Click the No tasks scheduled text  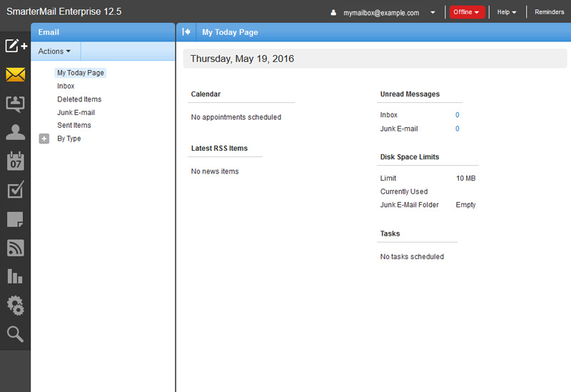click(412, 257)
